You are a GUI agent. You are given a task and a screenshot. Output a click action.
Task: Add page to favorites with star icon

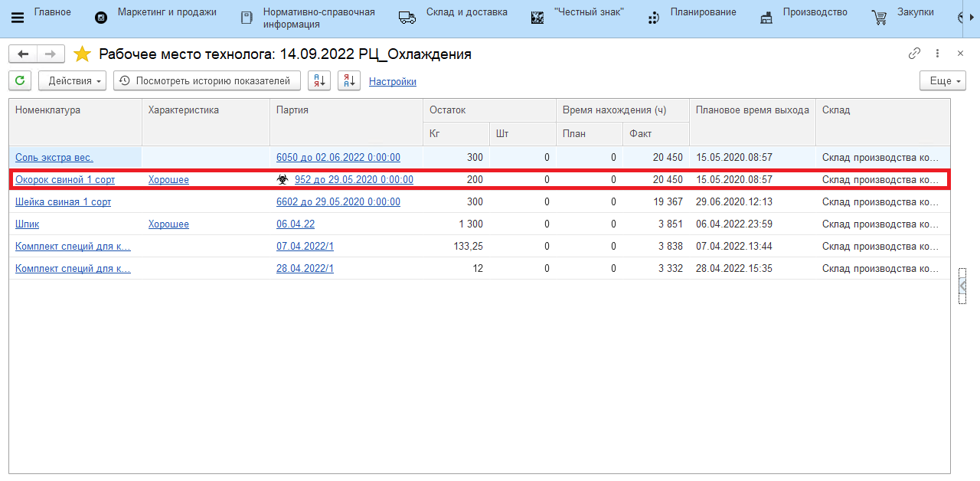(x=82, y=54)
